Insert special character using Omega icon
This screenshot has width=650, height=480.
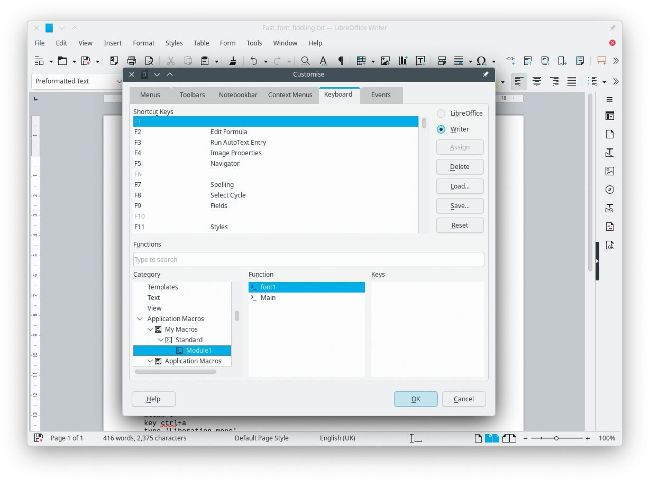click(481, 61)
